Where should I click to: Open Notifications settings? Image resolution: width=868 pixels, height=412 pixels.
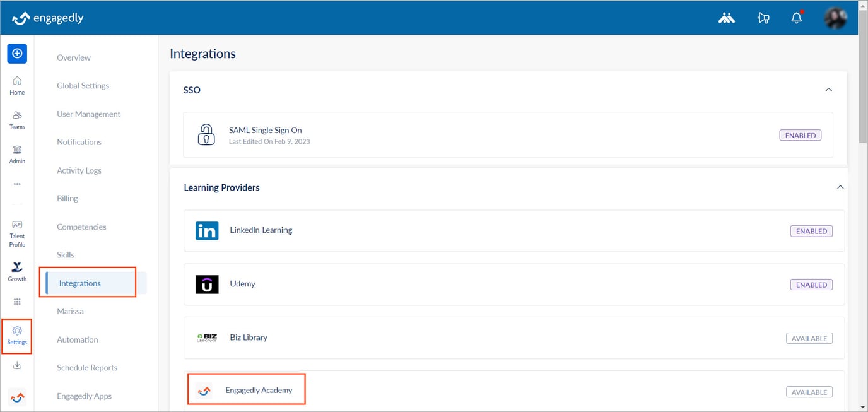point(79,142)
